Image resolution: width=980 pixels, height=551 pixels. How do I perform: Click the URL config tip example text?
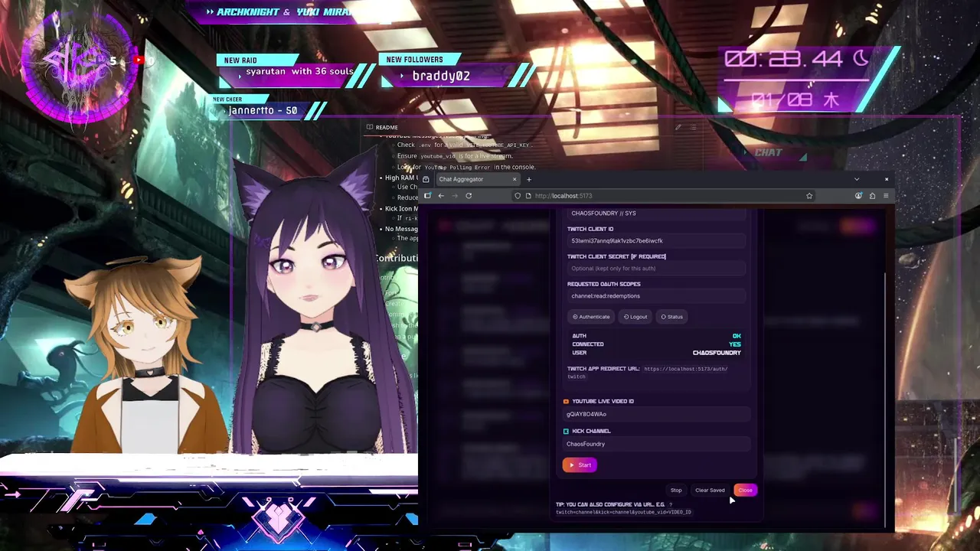(x=623, y=512)
